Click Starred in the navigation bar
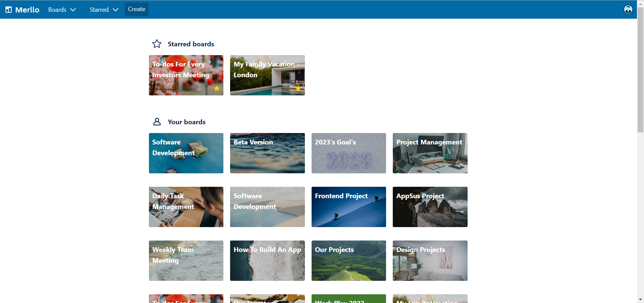Screen dimensions: 644x303 (x=99, y=9)
